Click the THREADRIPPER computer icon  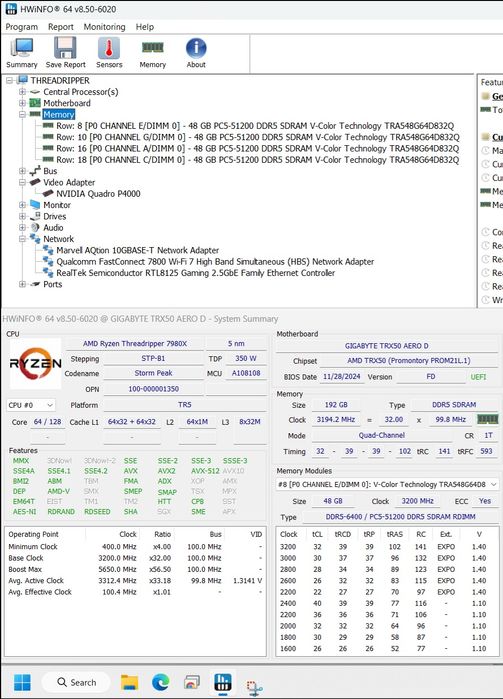[22, 80]
